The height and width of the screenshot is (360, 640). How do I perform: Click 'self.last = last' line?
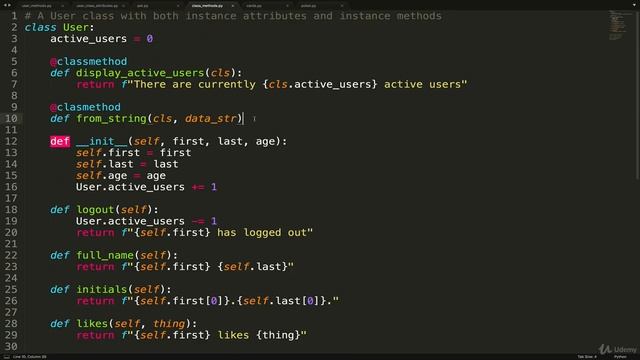point(127,164)
